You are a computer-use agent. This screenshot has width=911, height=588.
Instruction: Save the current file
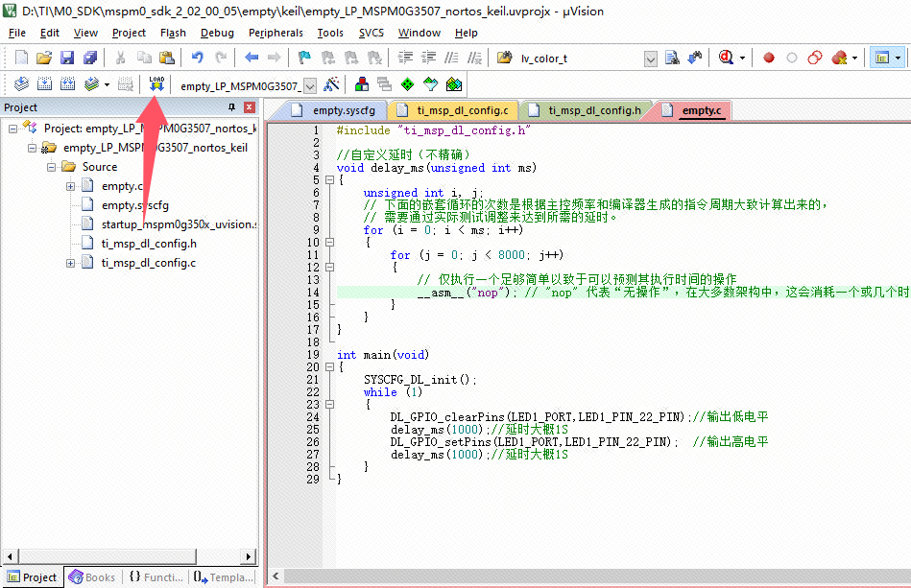(x=67, y=58)
